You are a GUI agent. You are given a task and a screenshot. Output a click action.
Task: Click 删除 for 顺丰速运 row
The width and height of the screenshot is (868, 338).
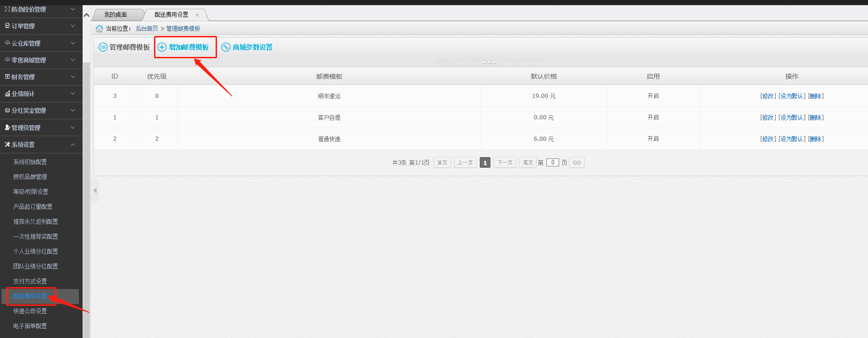point(816,96)
